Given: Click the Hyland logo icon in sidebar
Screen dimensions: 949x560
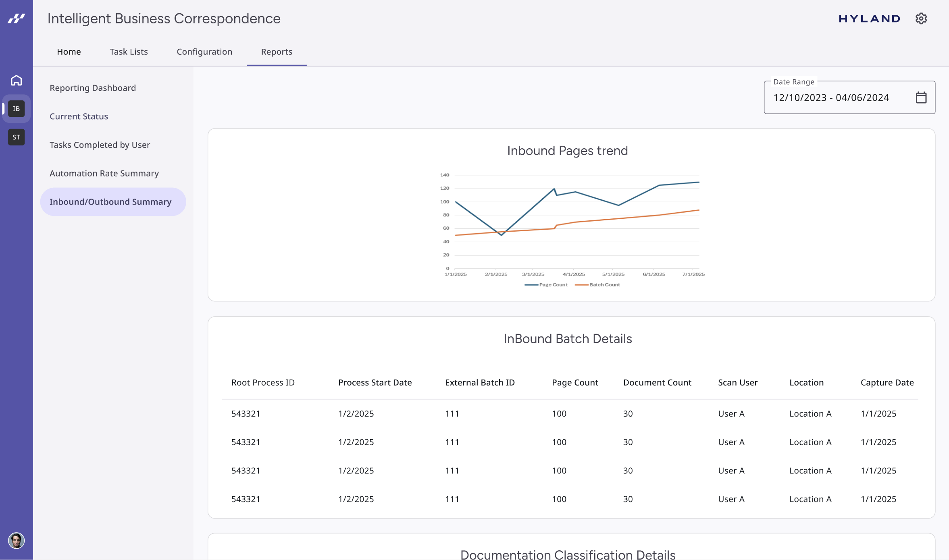Looking at the screenshot, I should click(x=16, y=18).
